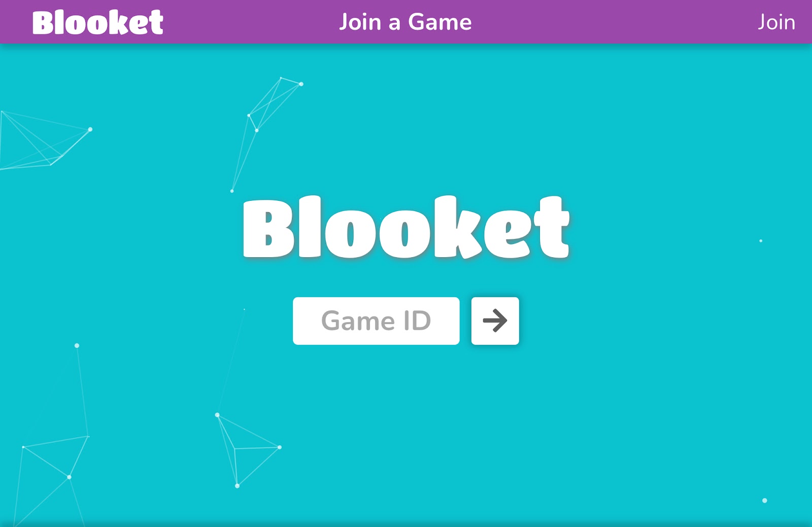Viewport: 812px width, 527px height.
Task: Click the large white Blooket title
Action: [407, 227]
